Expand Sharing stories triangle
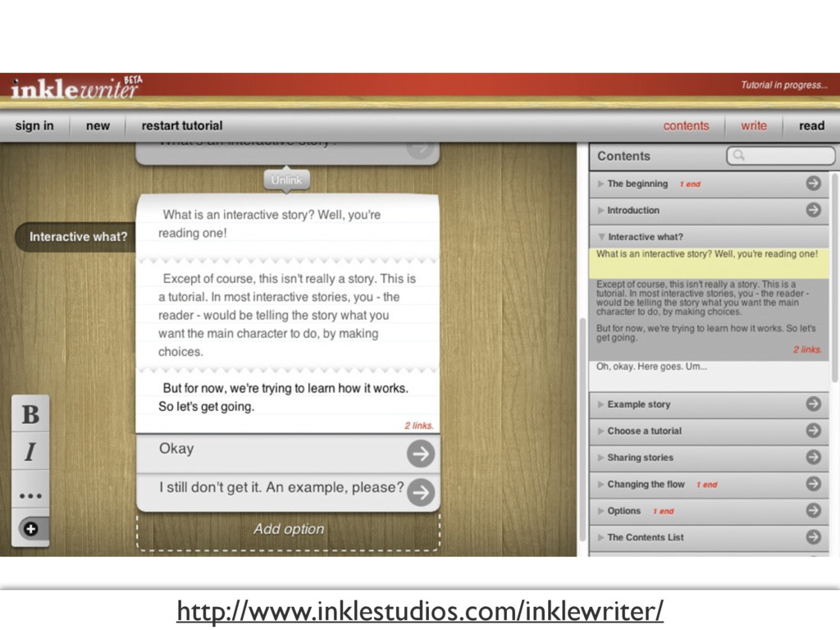 click(600, 458)
